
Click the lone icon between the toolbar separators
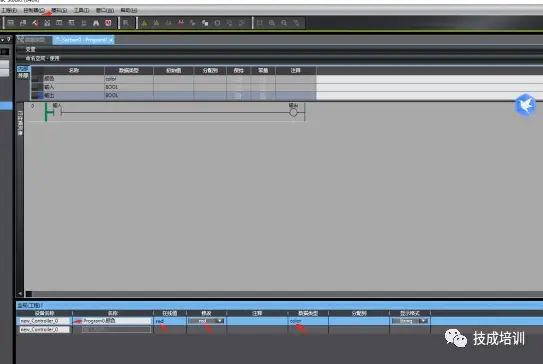click(x=126, y=23)
